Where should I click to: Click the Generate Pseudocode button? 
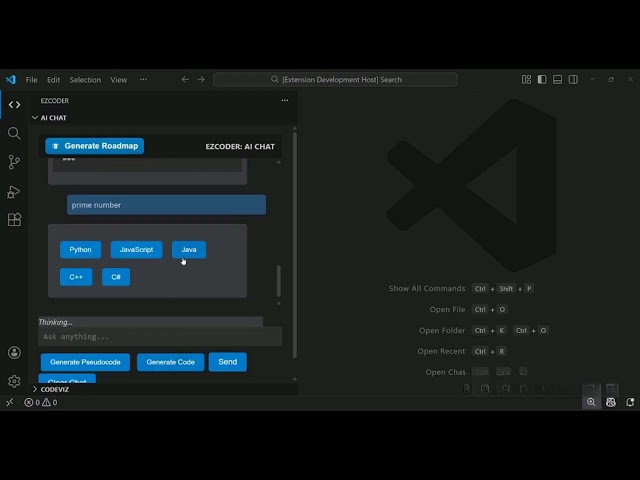point(85,362)
